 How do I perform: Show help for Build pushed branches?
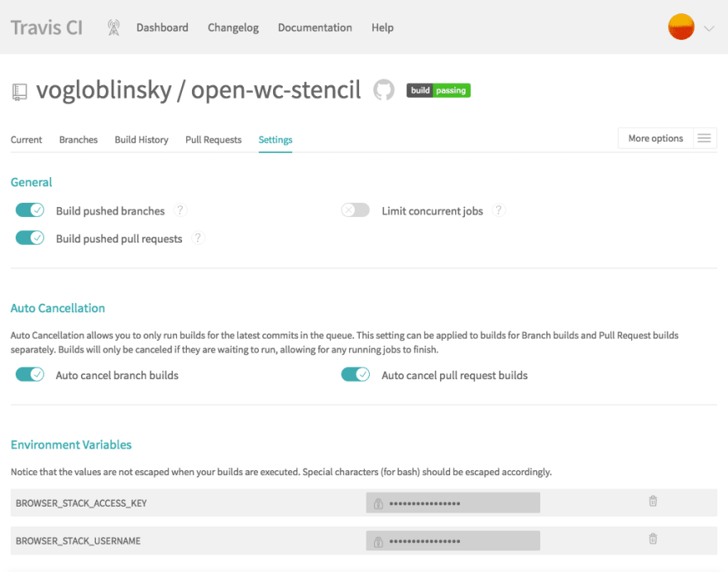pyautogui.click(x=180, y=210)
